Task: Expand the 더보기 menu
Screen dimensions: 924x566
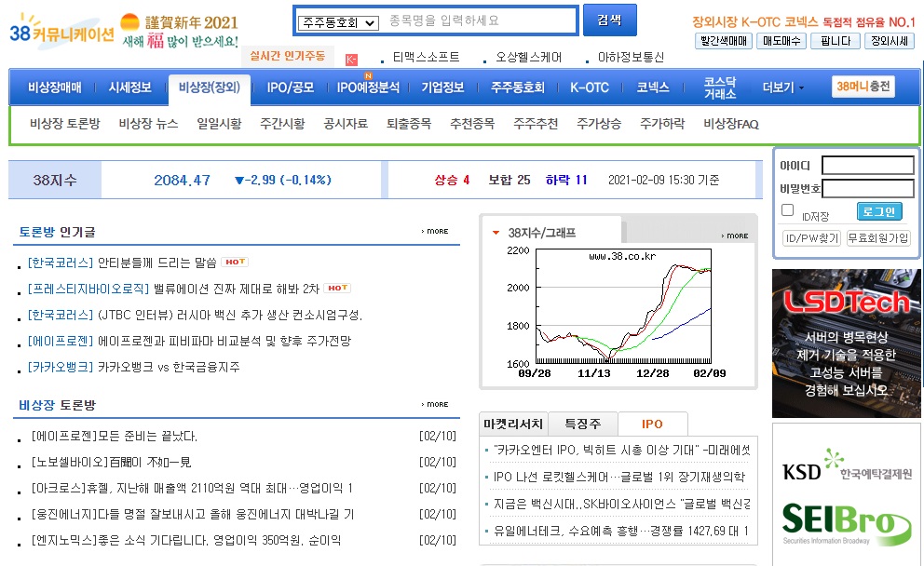Action: pyautogui.click(x=782, y=88)
